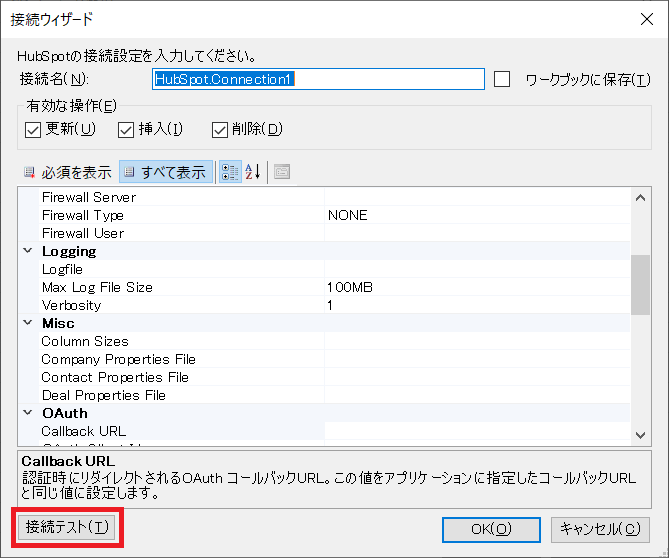Uncheck the 挿入(I) checkbox
Viewport: 669px width, 558px height.
126,130
